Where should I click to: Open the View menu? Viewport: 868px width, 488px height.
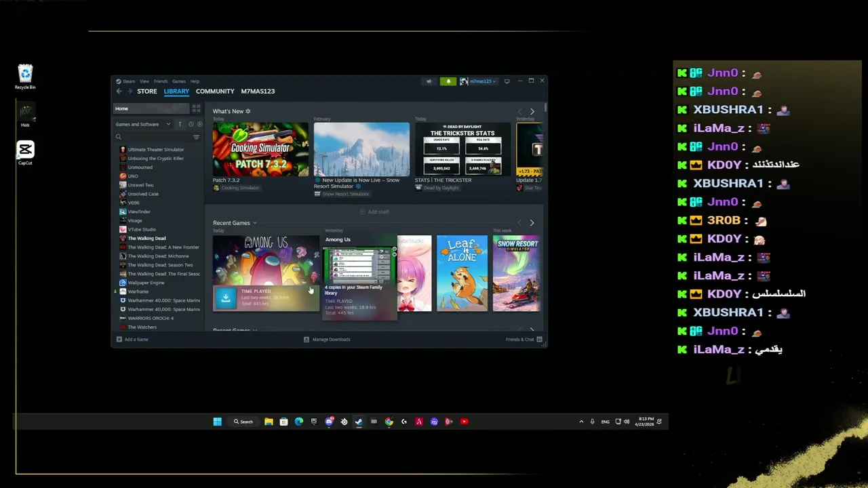[x=144, y=81]
